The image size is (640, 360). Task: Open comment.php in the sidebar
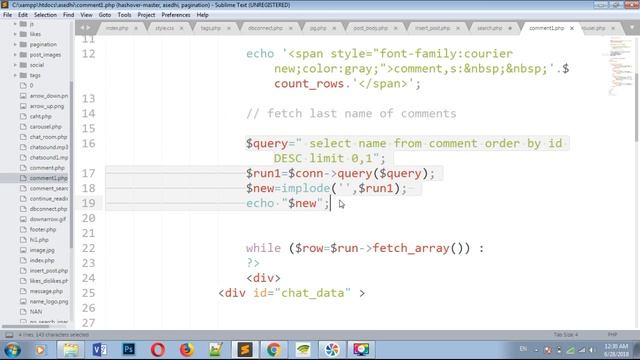47,168
